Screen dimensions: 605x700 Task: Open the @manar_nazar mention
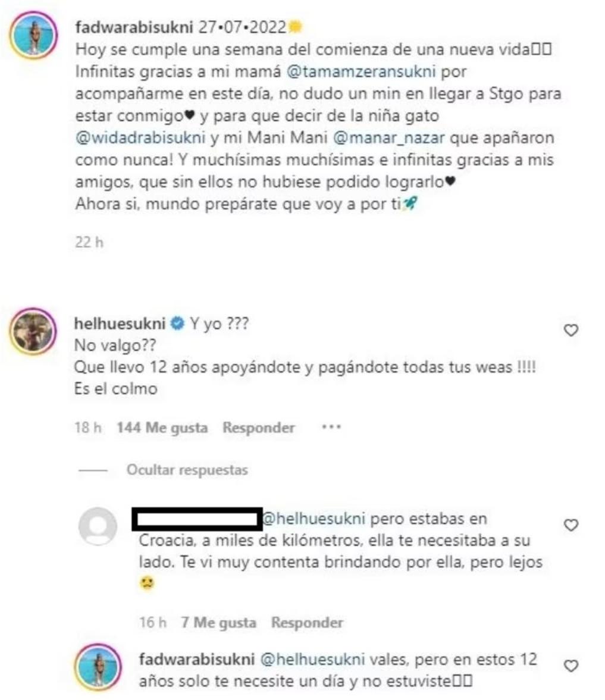click(x=388, y=137)
